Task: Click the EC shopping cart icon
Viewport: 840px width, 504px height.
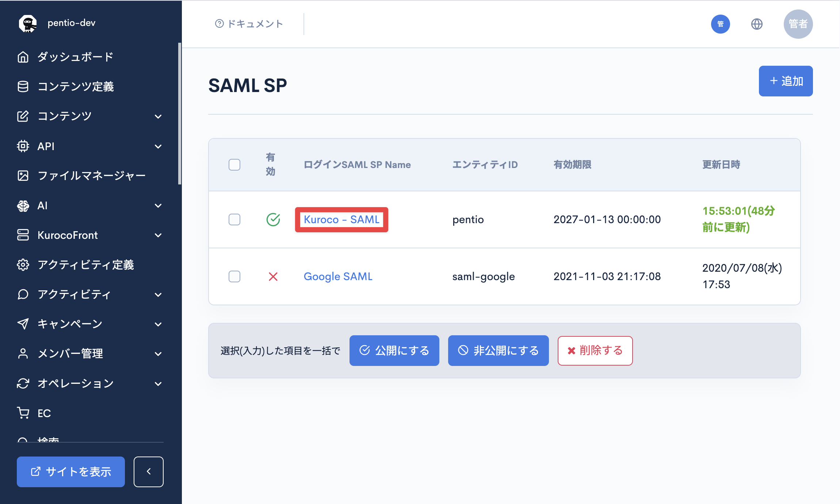Action: pyautogui.click(x=23, y=413)
